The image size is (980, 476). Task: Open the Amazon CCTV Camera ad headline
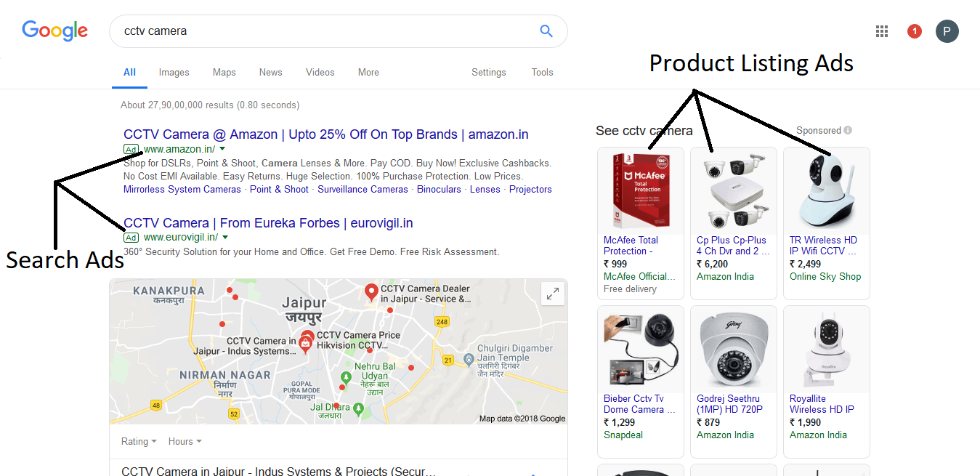point(326,134)
